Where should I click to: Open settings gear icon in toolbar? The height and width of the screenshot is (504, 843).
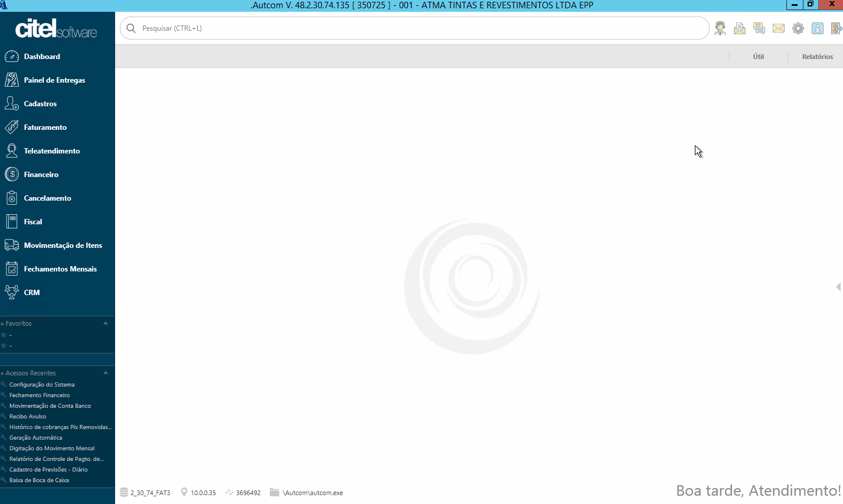(x=798, y=28)
